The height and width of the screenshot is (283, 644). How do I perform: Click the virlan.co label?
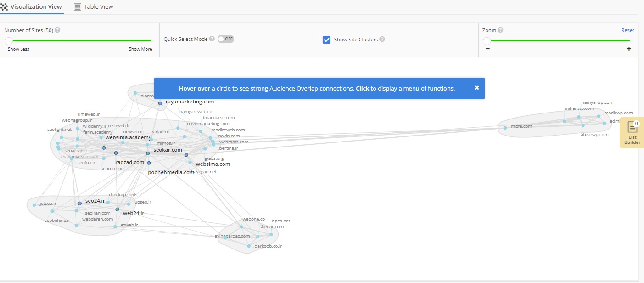(x=161, y=132)
